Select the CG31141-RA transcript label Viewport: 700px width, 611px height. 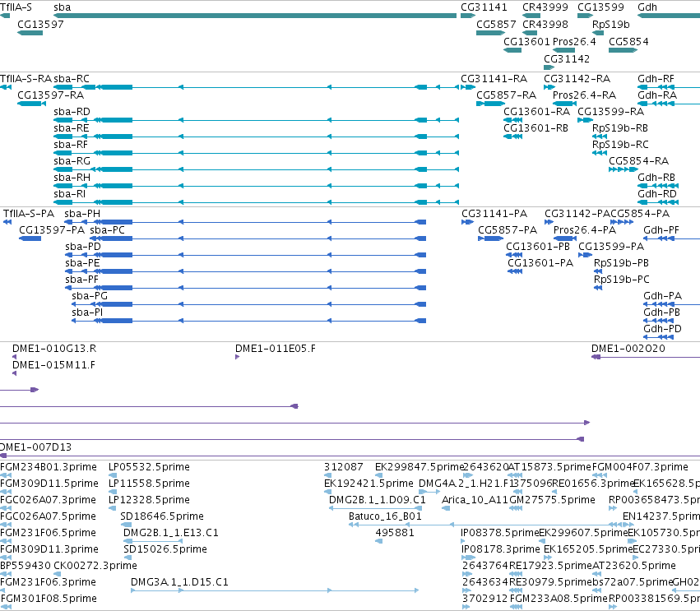click(494, 79)
